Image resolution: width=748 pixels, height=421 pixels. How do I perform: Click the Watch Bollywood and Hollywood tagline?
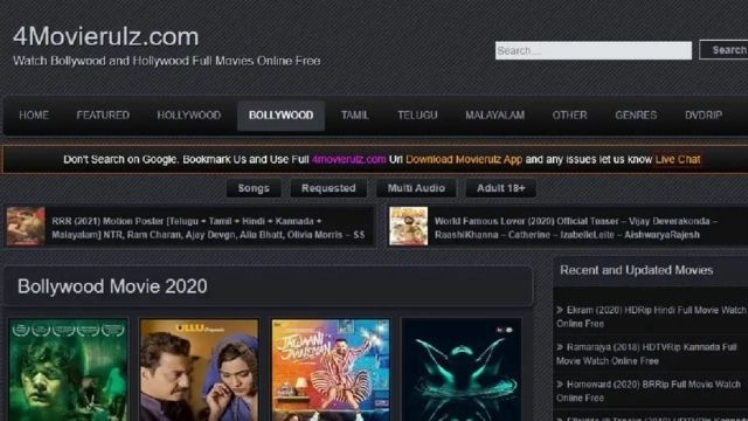coord(166,61)
